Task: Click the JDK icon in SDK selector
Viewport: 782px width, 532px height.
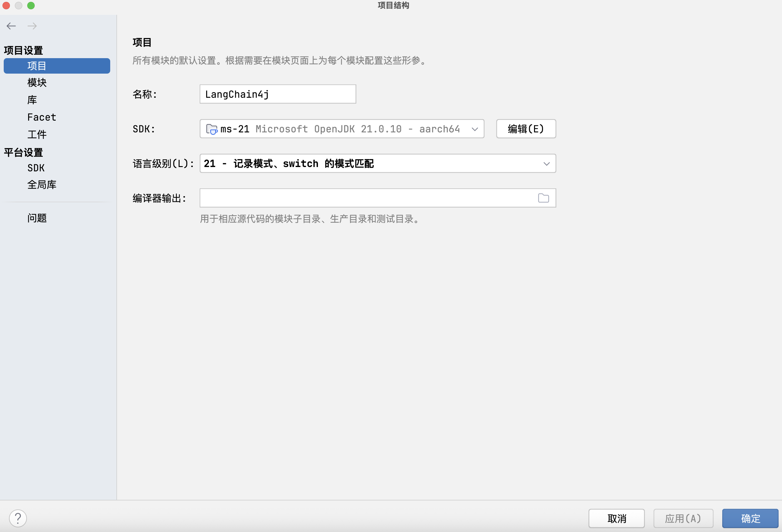Action: [212, 129]
